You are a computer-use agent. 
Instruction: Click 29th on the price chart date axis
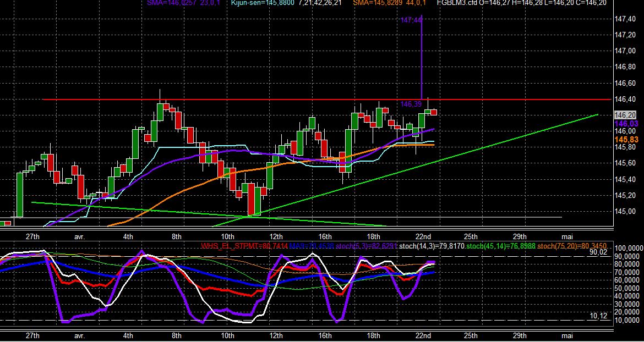(520, 236)
